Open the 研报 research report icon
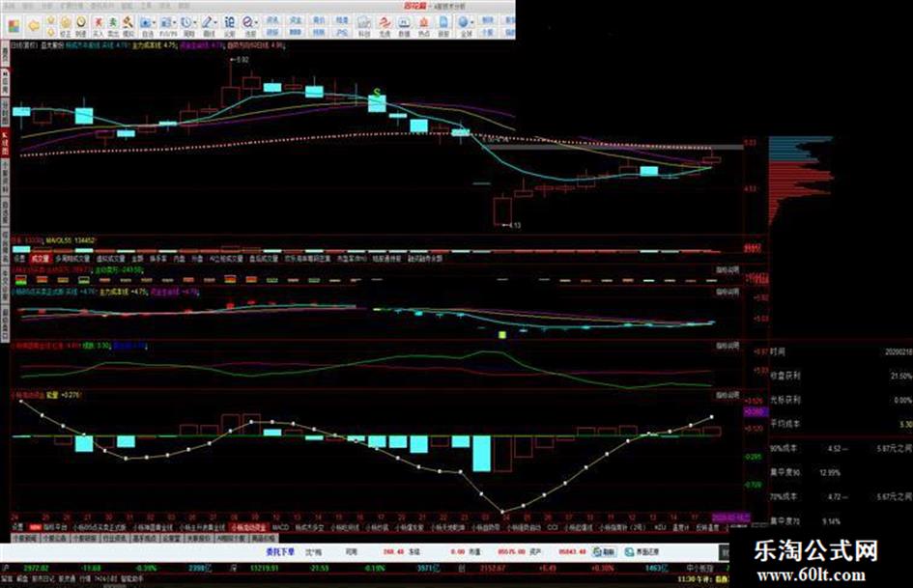Viewport: 913px width, 588px height. coord(443,26)
